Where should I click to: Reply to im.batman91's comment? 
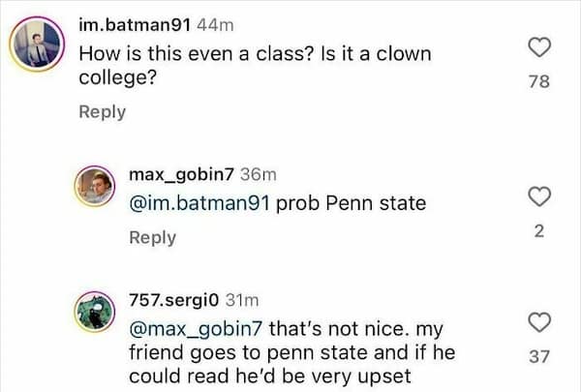[x=102, y=111]
